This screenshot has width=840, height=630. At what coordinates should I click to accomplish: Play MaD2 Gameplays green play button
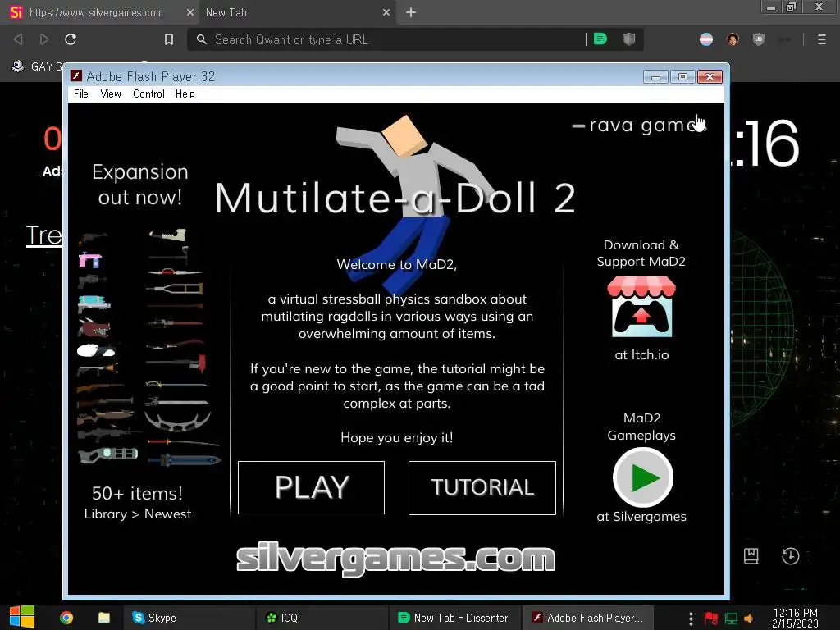(x=643, y=477)
